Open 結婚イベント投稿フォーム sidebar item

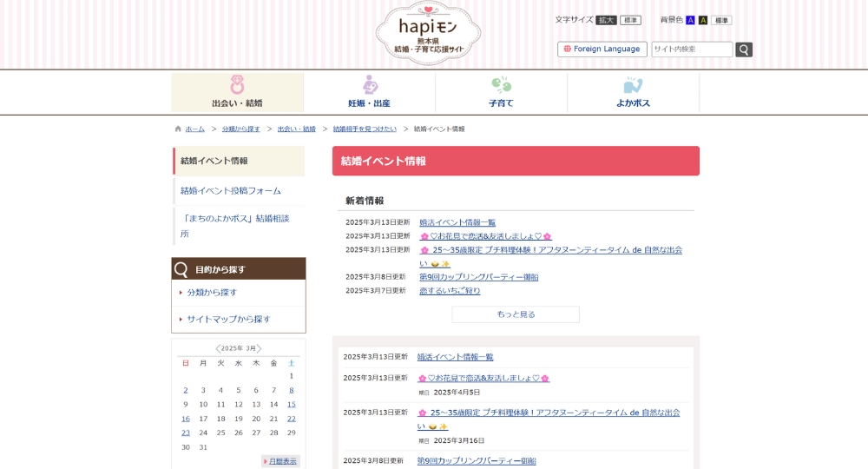[231, 191]
